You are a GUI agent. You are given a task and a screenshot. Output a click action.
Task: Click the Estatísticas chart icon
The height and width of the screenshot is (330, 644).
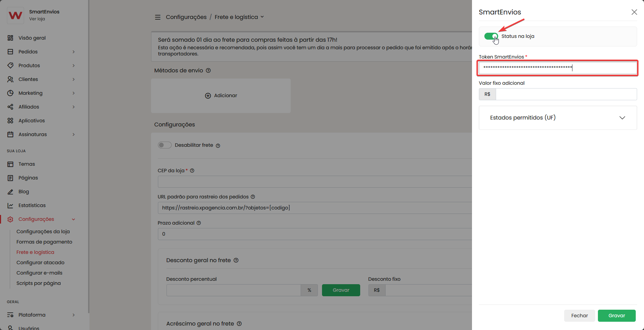10,205
